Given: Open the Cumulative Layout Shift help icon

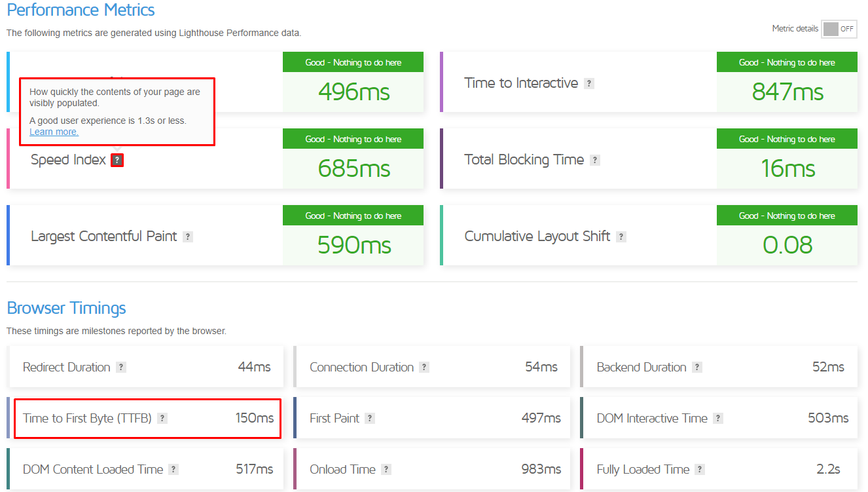Looking at the screenshot, I should pyautogui.click(x=621, y=237).
